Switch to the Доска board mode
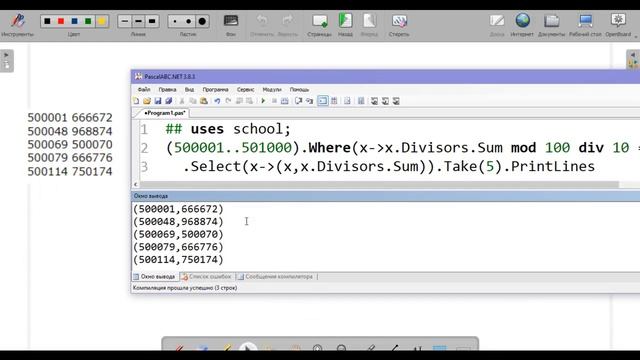 tap(497, 24)
